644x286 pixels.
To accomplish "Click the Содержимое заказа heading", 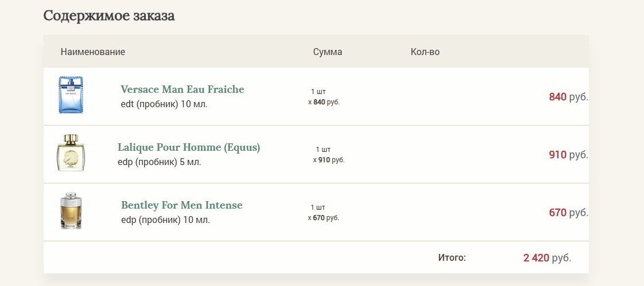I will click(x=109, y=16).
